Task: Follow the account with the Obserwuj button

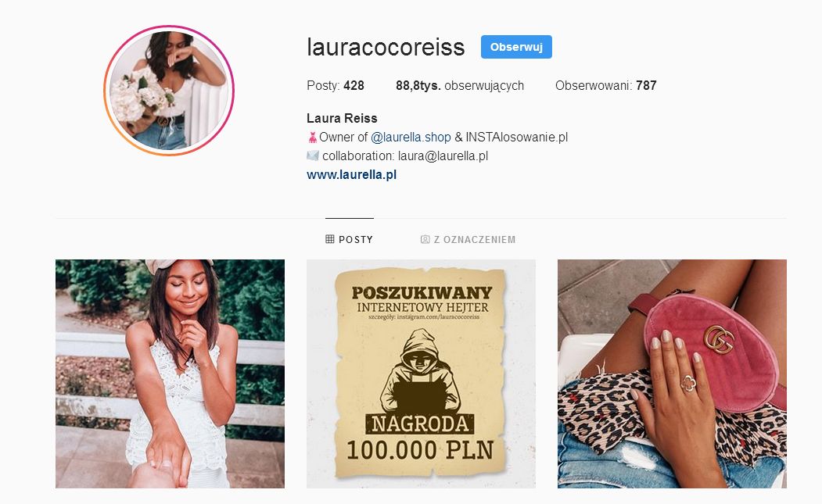Action: pyautogui.click(x=516, y=47)
